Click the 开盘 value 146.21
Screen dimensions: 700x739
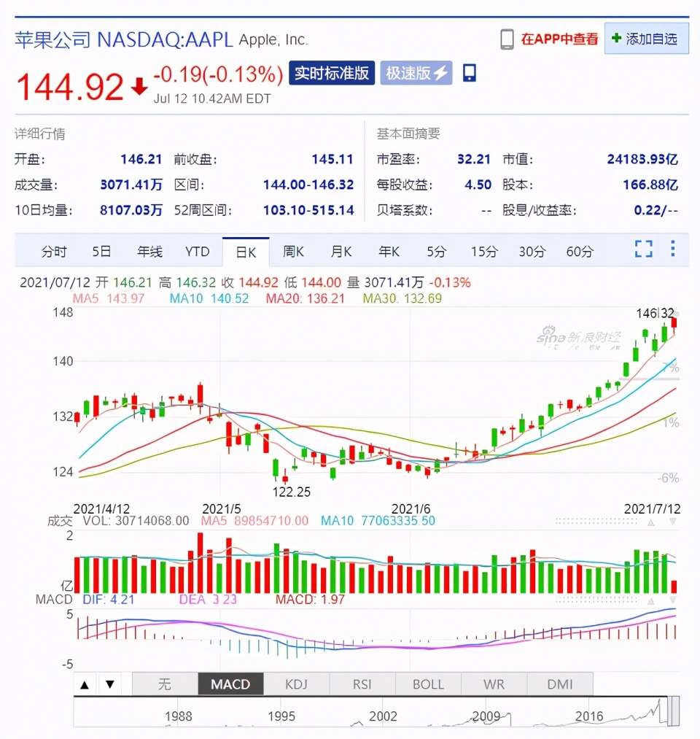tap(141, 159)
